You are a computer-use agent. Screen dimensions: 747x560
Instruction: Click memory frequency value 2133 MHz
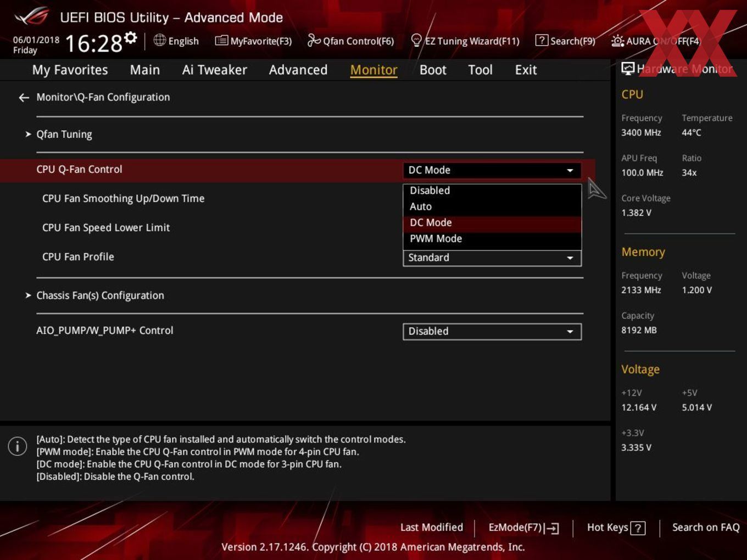tap(641, 290)
